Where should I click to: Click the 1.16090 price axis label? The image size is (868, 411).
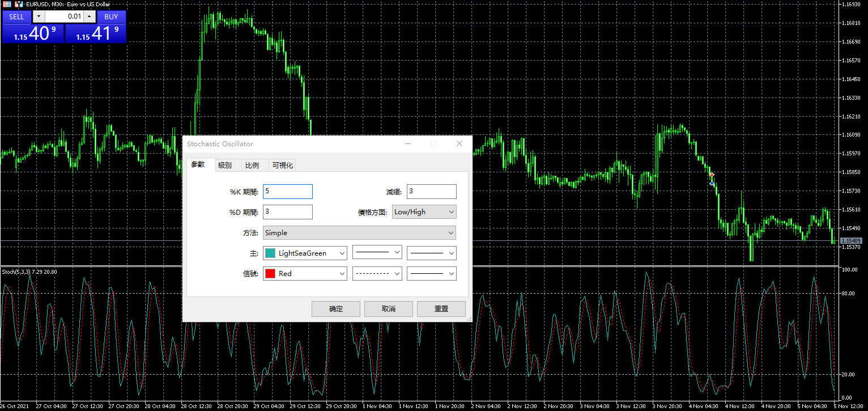click(852, 135)
